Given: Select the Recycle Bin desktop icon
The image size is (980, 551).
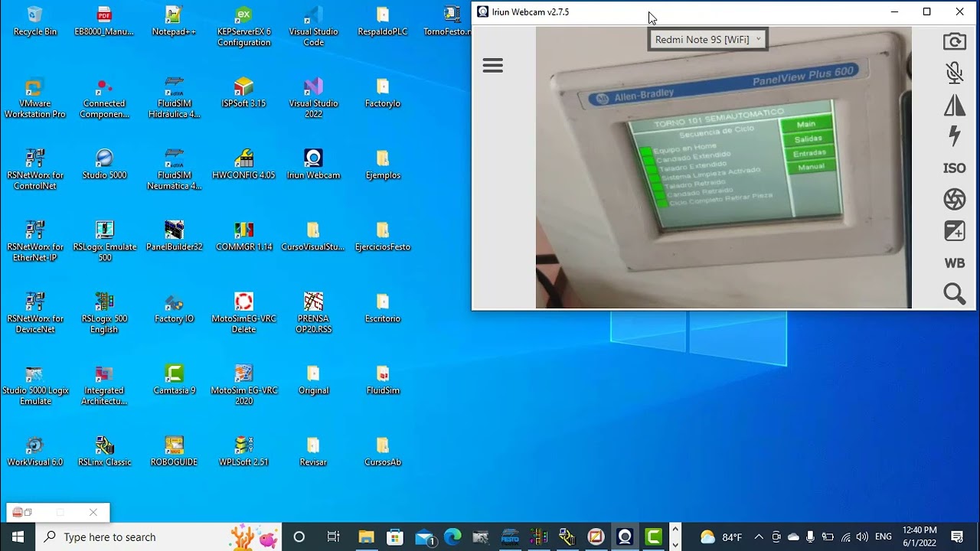Looking at the screenshot, I should point(35,21).
